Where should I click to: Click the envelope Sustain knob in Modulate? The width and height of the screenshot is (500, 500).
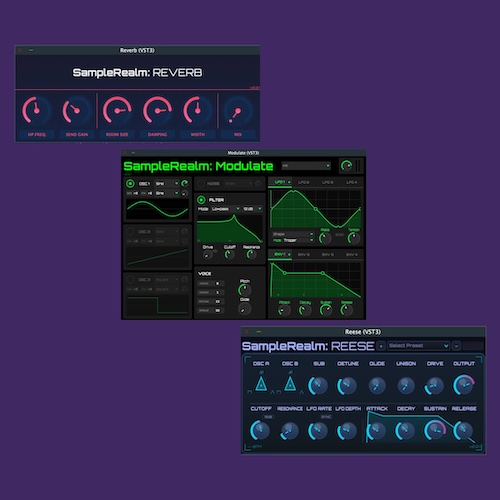[x=326, y=311]
